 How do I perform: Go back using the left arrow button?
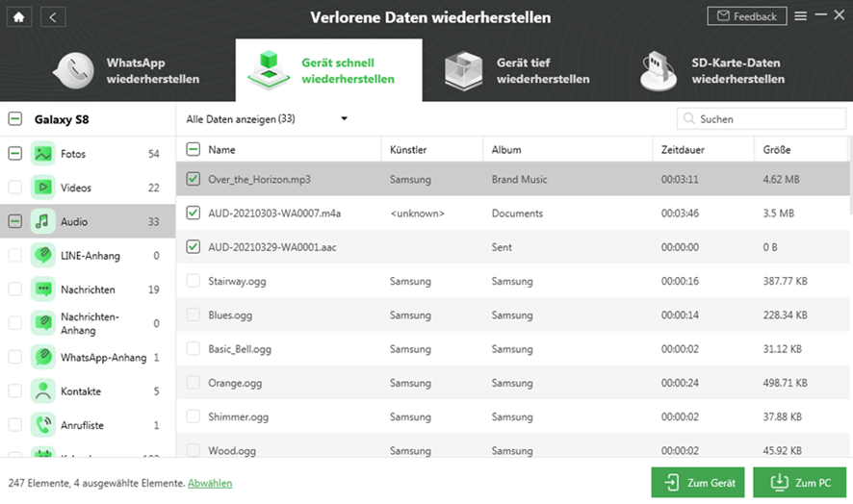(x=53, y=16)
